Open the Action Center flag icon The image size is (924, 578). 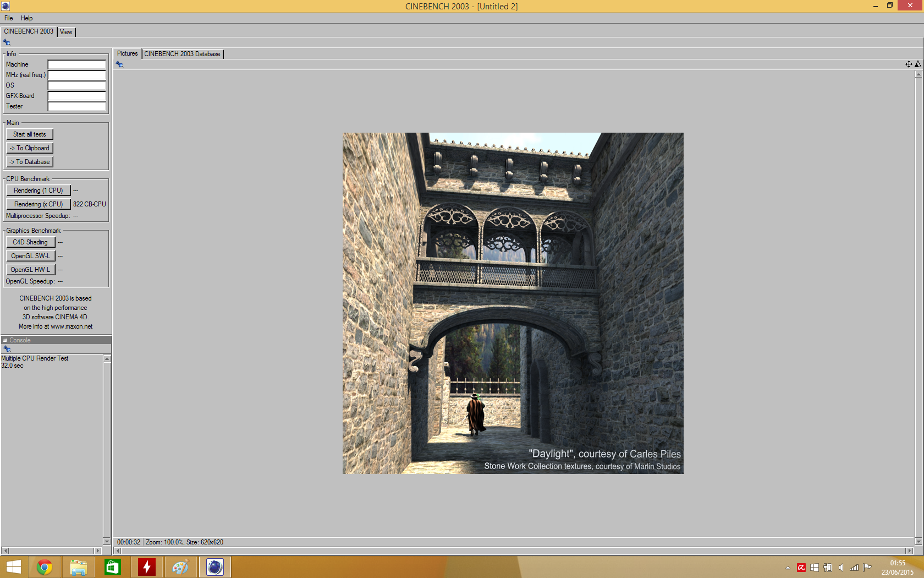point(867,568)
